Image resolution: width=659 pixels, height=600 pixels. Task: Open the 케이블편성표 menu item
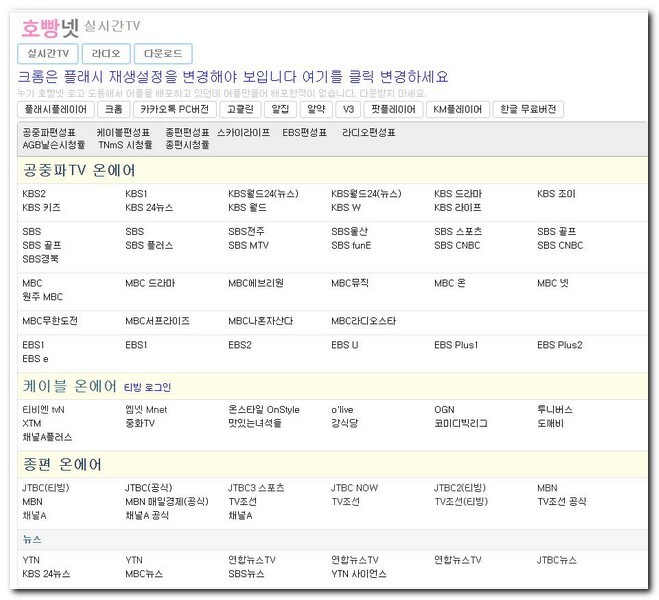123,133
